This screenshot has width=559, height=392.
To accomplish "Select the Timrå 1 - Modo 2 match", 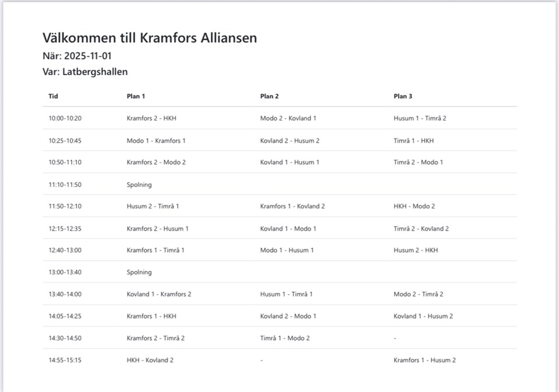I will coord(285,338).
